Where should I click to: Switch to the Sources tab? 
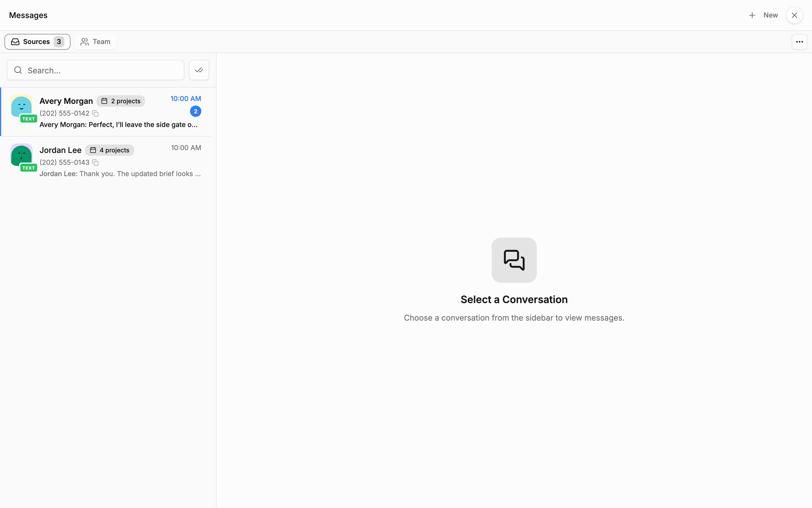[x=37, y=42]
